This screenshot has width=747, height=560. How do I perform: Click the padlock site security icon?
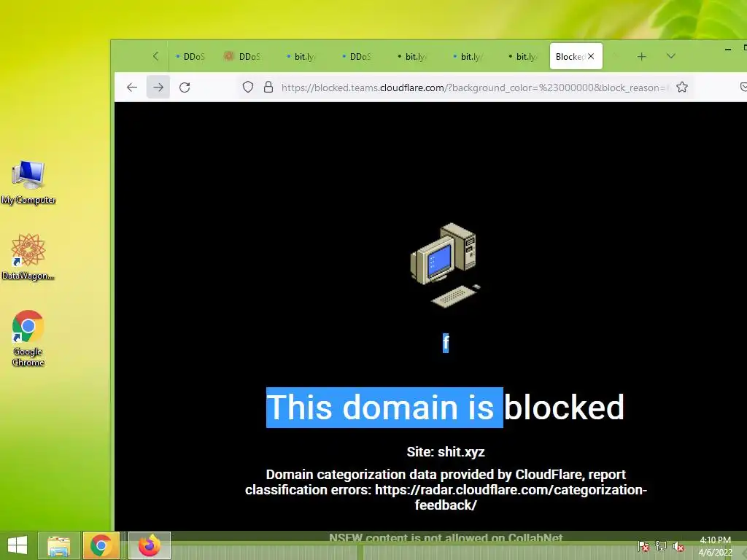(x=268, y=87)
